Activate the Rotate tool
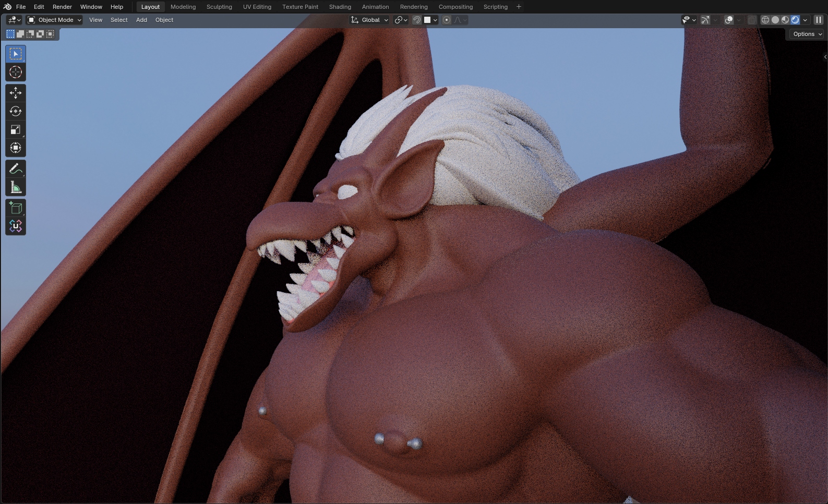Screen dimensions: 828x504 click(16, 111)
